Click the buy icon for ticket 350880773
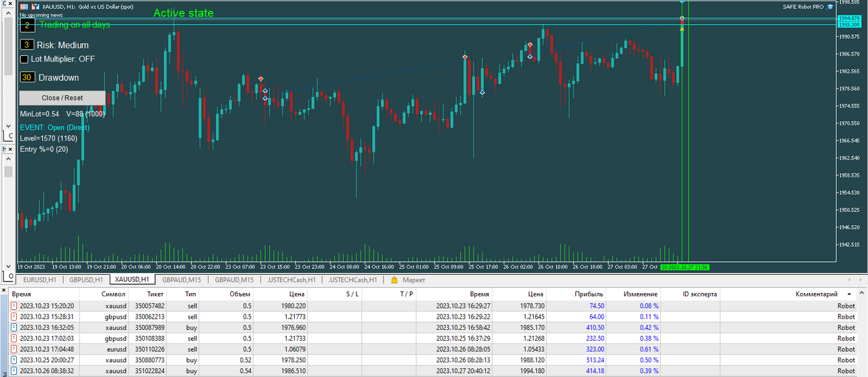Image resolution: width=868 pixels, height=377 pixels. pos(14,360)
